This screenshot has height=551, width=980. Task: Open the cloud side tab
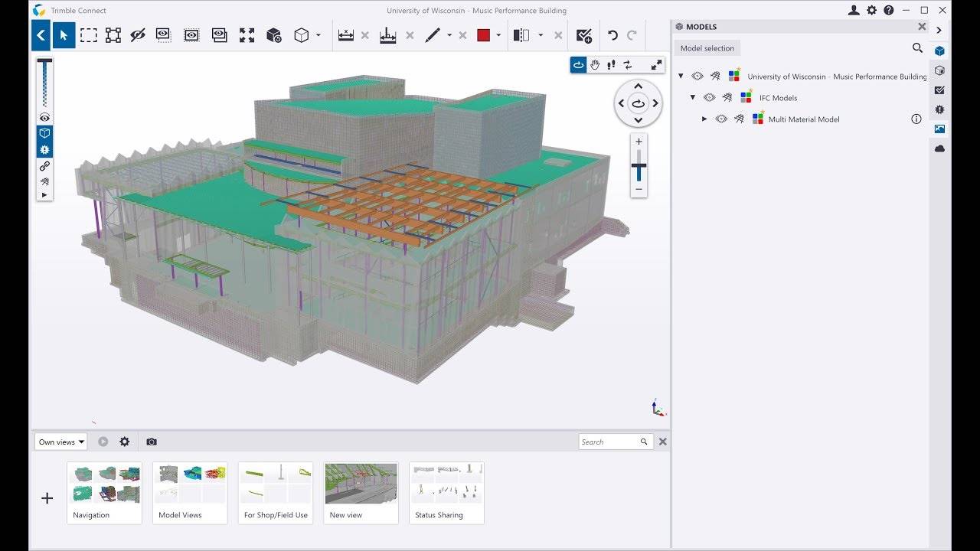[x=939, y=148]
